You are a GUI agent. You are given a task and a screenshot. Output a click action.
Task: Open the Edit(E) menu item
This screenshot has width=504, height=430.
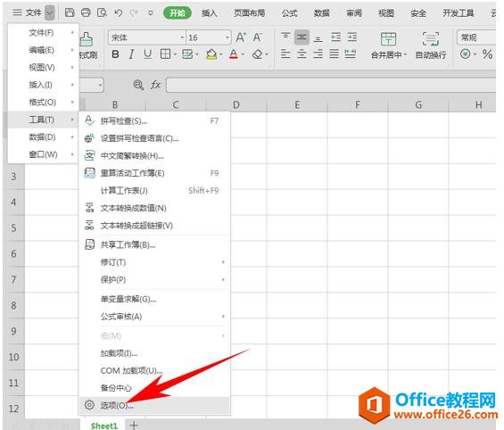point(43,50)
